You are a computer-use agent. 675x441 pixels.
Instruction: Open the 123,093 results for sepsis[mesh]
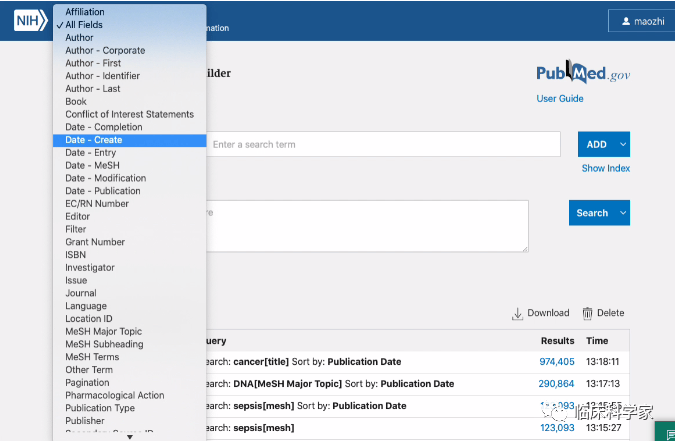pos(557,428)
